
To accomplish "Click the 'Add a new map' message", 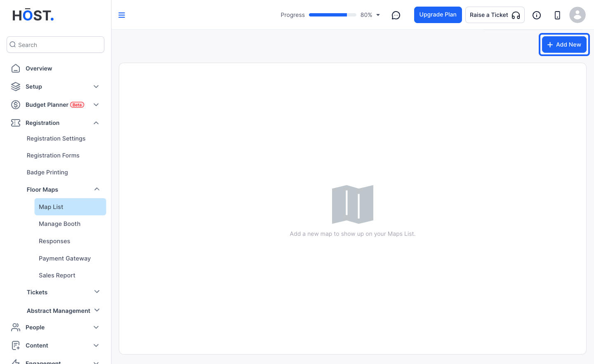I will point(353,234).
